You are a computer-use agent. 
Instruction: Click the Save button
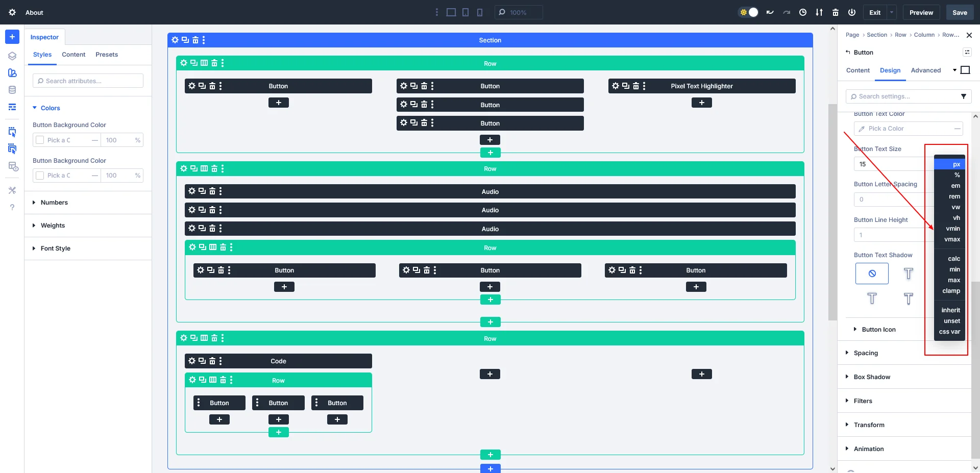[960, 12]
